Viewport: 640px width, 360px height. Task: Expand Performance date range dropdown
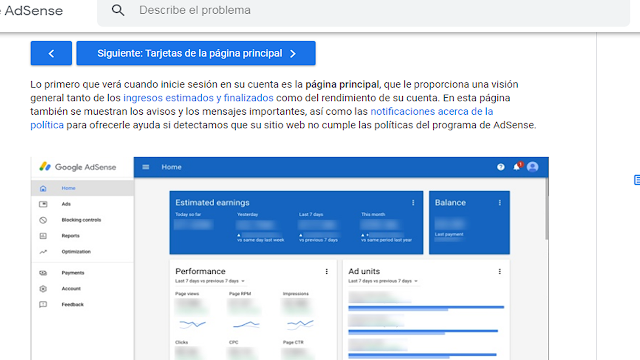click(x=210, y=281)
